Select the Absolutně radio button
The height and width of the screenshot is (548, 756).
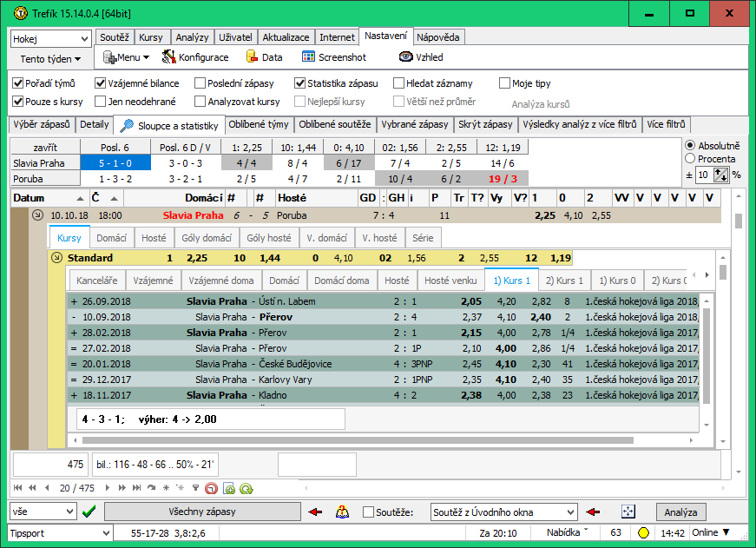point(690,145)
